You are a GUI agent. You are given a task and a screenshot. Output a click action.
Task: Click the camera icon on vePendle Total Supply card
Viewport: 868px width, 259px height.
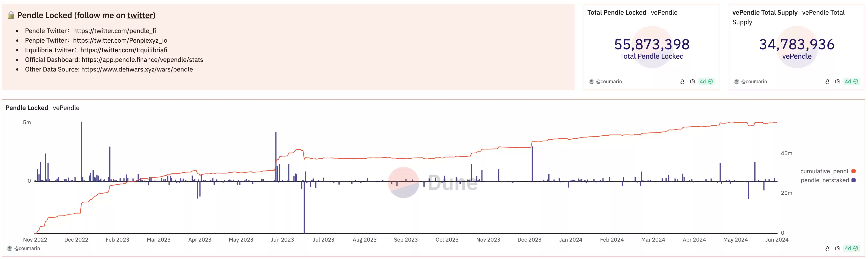pos(838,81)
